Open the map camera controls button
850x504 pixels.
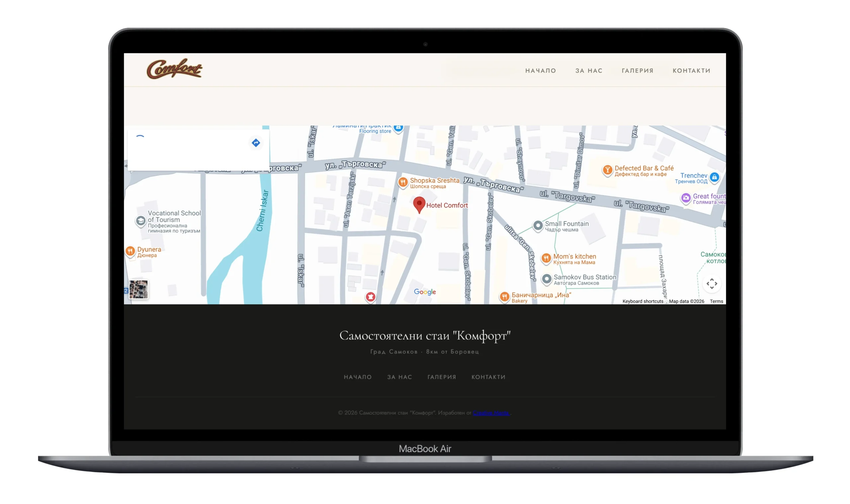pyautogui.click(x=712, y=284)
